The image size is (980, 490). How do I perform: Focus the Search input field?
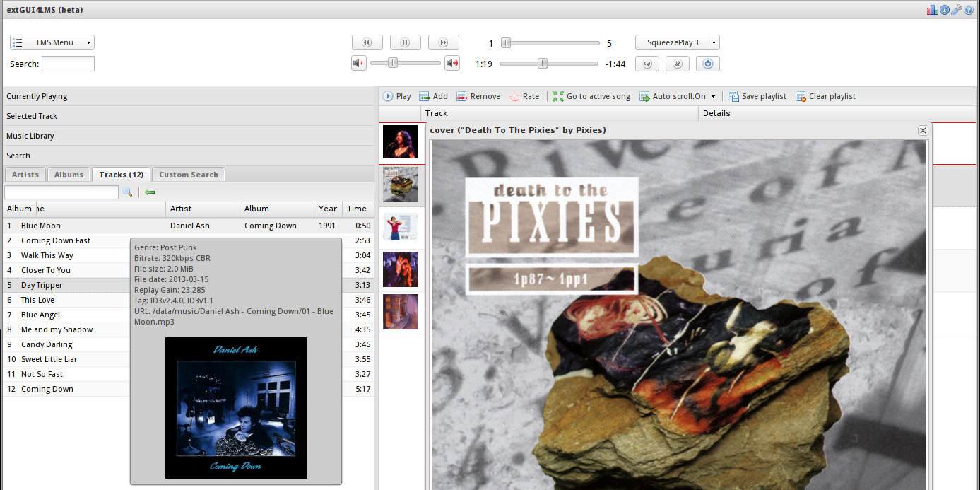[x=68, y=64]
